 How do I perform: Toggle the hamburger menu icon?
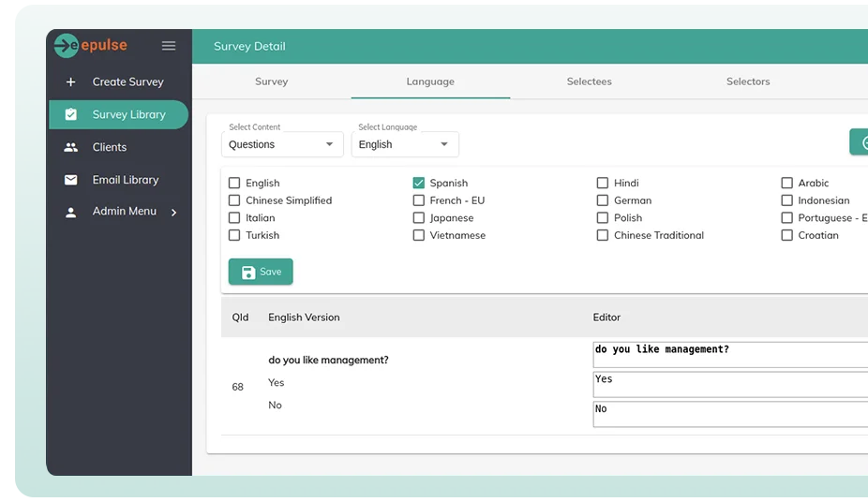pyautogui.click(x=169, y=46)
